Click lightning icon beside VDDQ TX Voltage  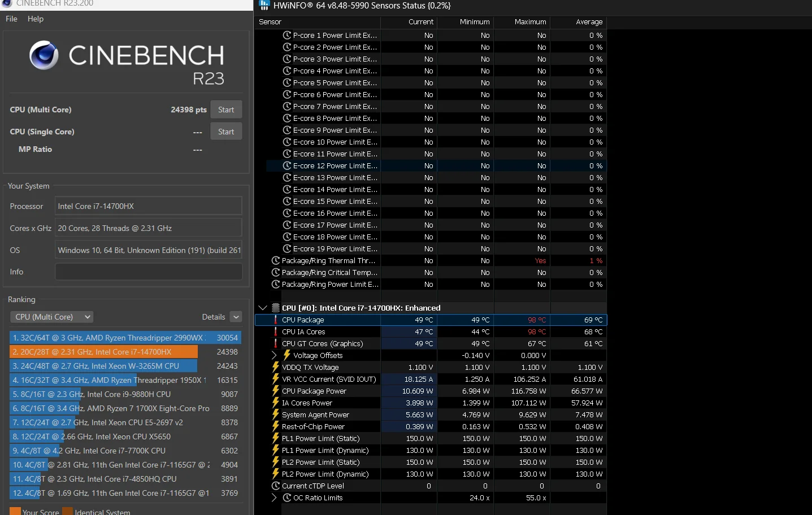(x=276, y=367)
